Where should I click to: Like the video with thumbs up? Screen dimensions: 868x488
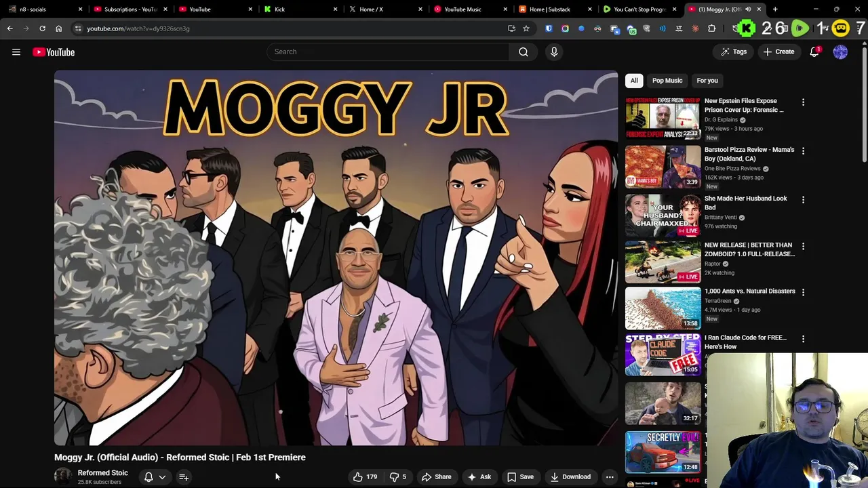(365, 476)
